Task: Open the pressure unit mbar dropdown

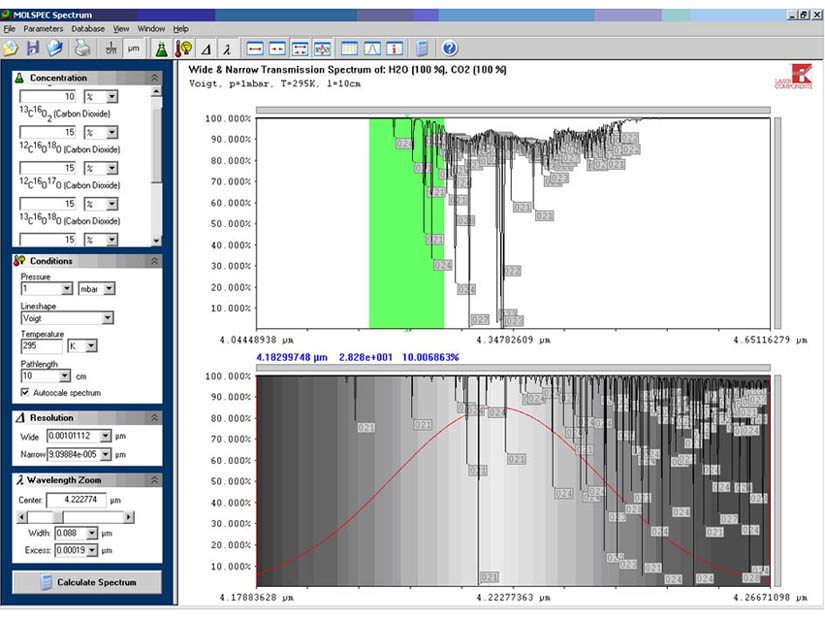Action: [109, 289]
